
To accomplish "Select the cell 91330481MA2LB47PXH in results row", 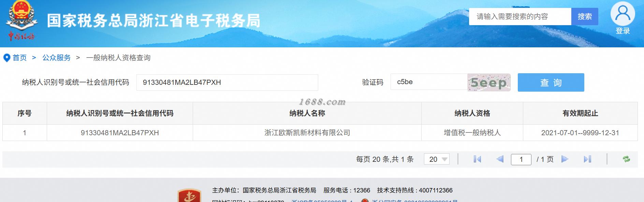I will tap(120, 133).
